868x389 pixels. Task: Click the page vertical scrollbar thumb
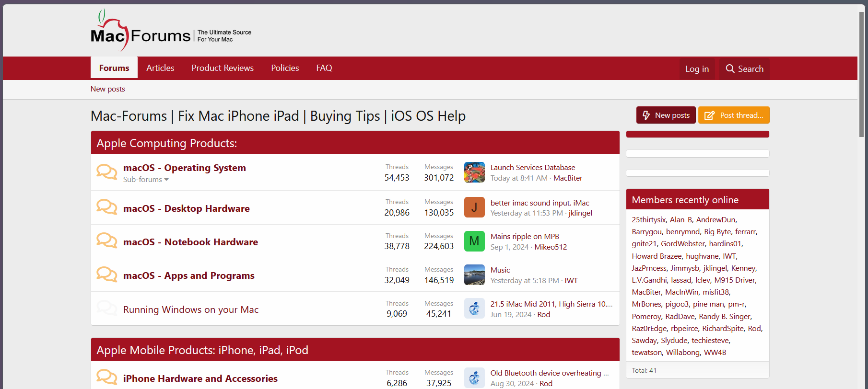click(x=862, y=74)
